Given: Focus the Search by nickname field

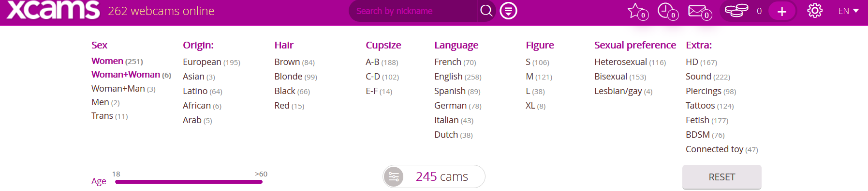Looking at the screenshot, I should [x=413, y=11].
